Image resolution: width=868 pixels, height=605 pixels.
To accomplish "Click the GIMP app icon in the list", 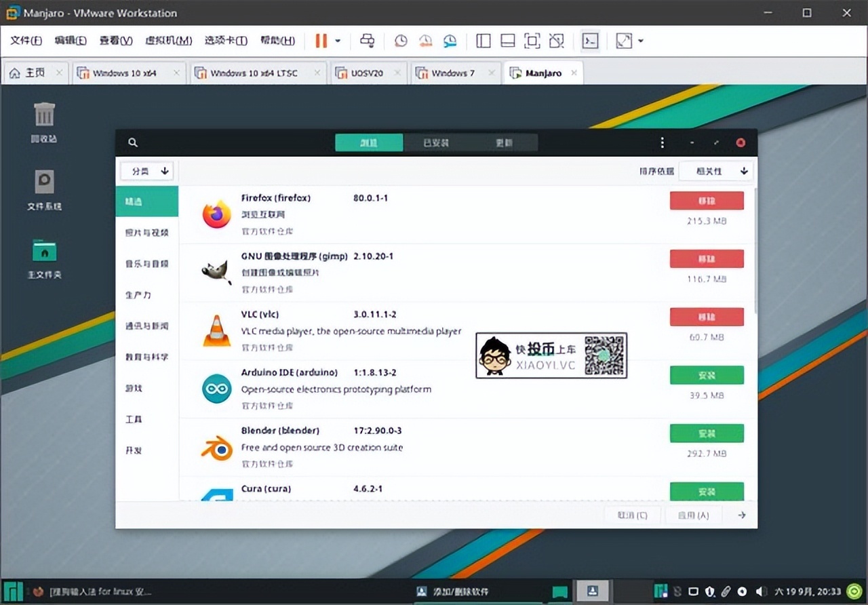I will [x=216, y=272].
